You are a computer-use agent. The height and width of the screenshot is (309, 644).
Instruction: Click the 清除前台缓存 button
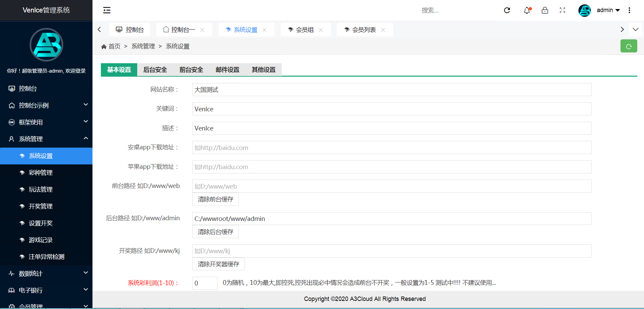point(215,199)
